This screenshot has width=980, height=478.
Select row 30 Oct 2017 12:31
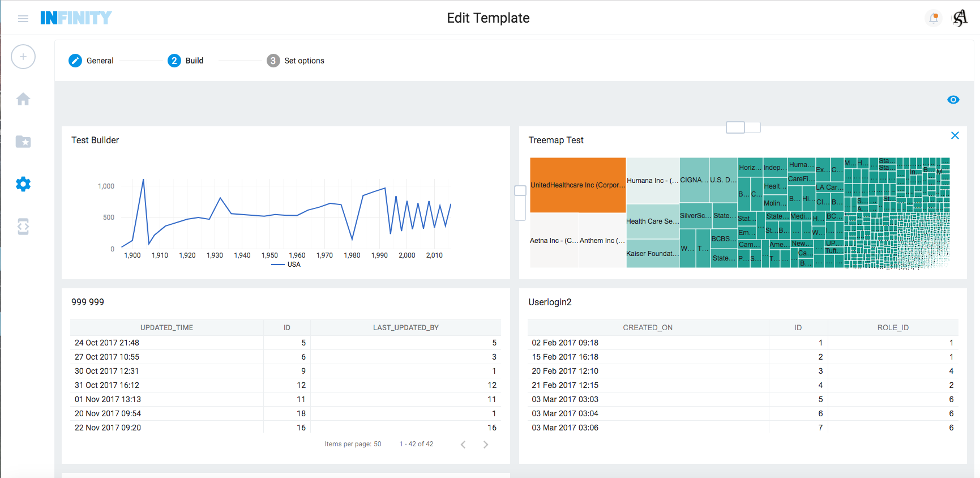[285, 371]
